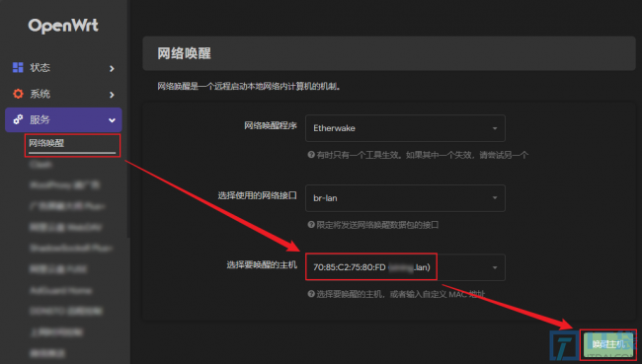
Task: Open the host MAC address dropdown
Action: pyautogui.click(x=405, y=267)
